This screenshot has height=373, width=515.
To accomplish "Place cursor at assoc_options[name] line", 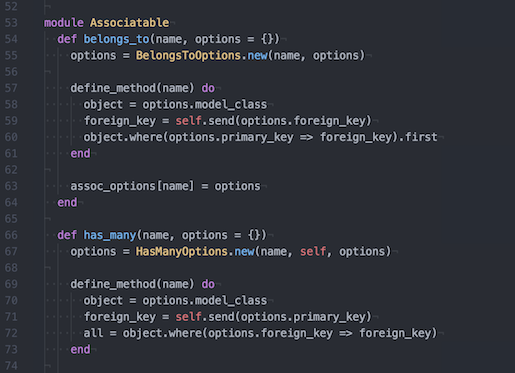I will click(x=165, y=186).
